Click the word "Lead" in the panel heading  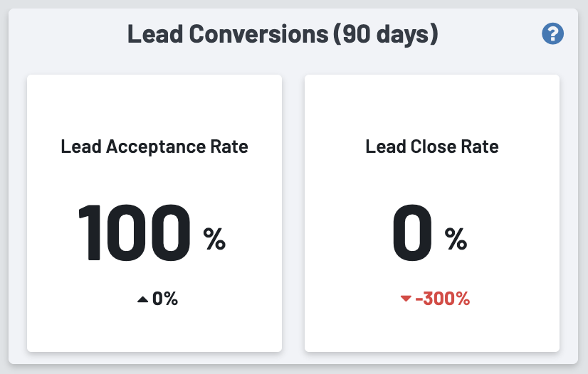pyautogui.click(x=152, y=34)
